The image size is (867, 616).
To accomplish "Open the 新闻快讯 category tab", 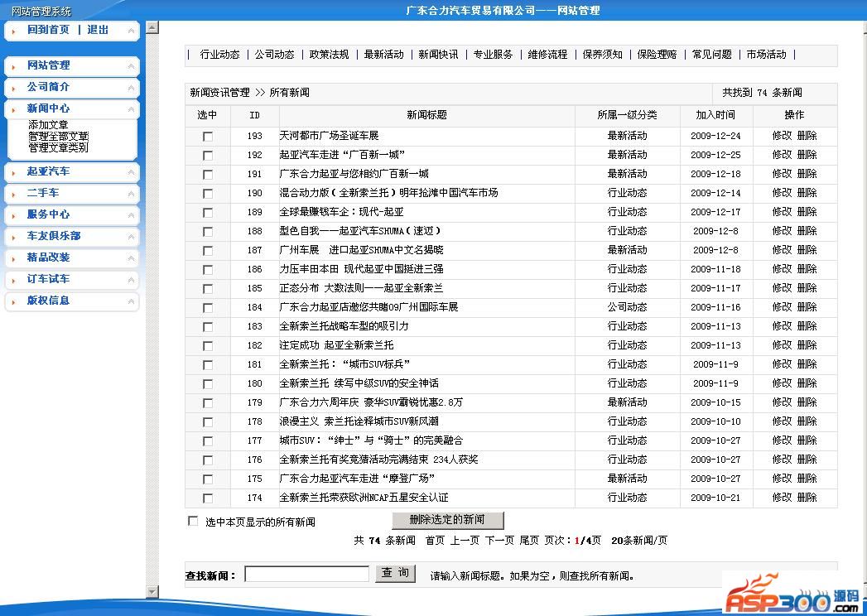I will click(x=438, y=55).
